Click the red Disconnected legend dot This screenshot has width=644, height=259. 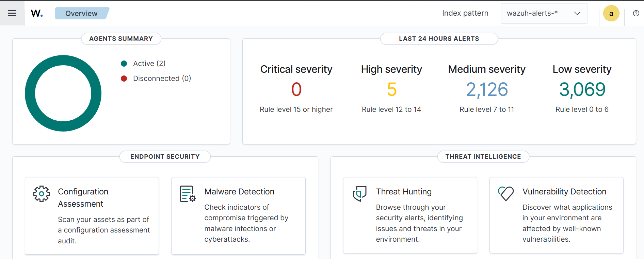[x=124, y=79]
